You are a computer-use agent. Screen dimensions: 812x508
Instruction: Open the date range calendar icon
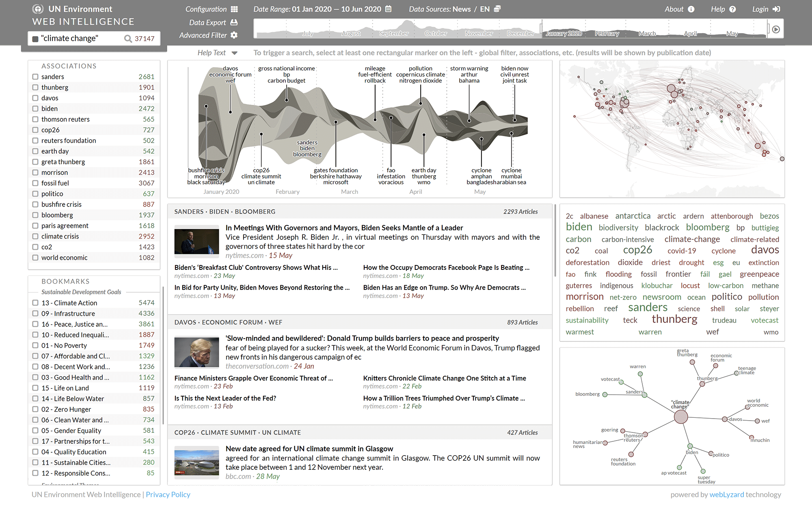[389, 9]
